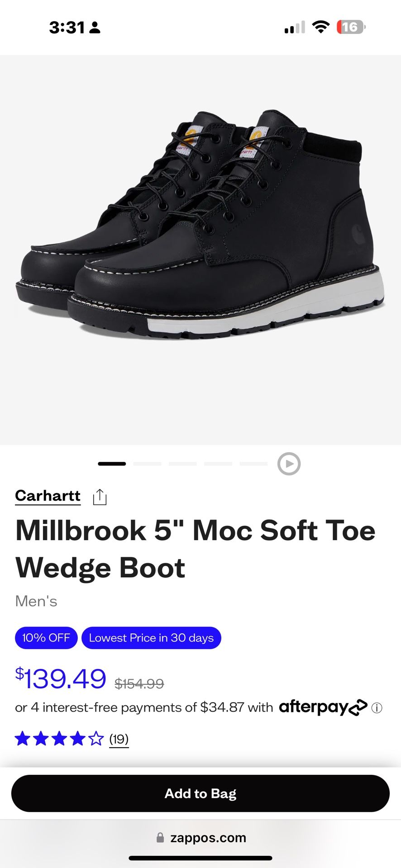The height and width of the screenshot is (868, 401).
Task: Select the empty fifth star in the rating
Action: click(95, 739)
